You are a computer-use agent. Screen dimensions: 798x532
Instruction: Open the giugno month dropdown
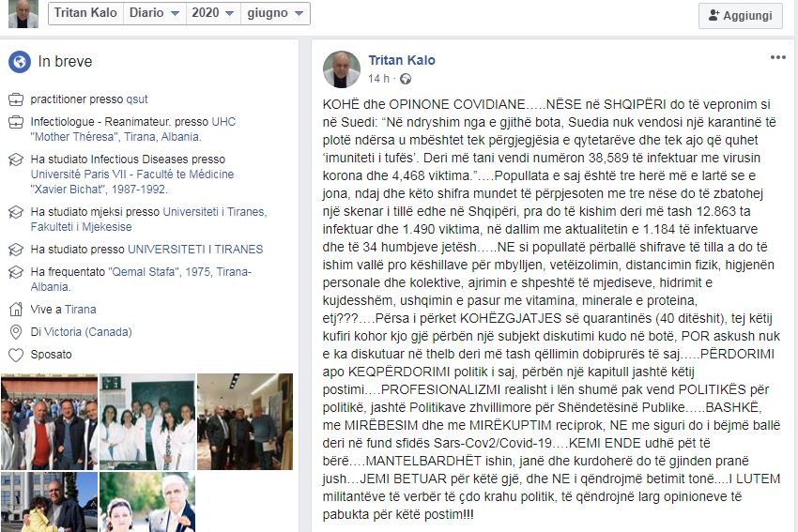pyautogui.click(x=275, y=13)
